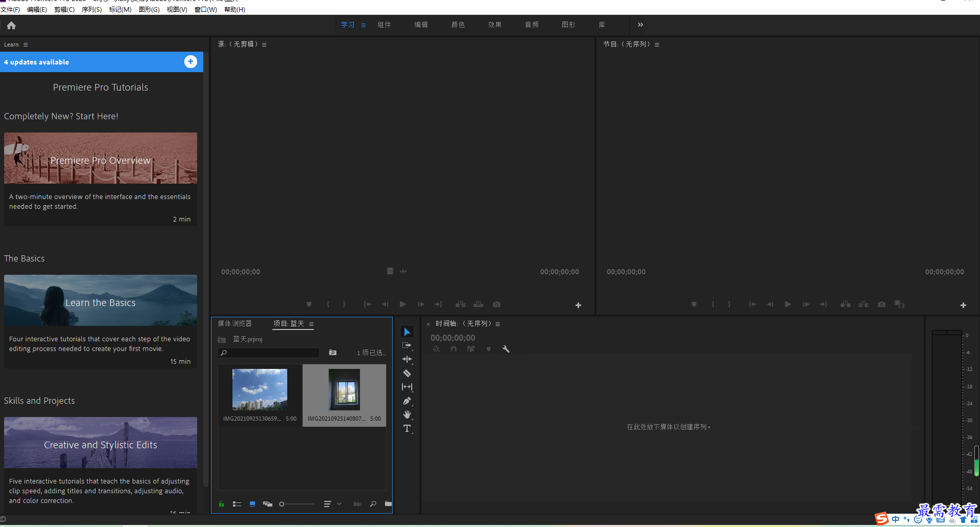Select the Selection tool arrow
This screenshot has width=980, height=527.
click(x=407, y=332)
